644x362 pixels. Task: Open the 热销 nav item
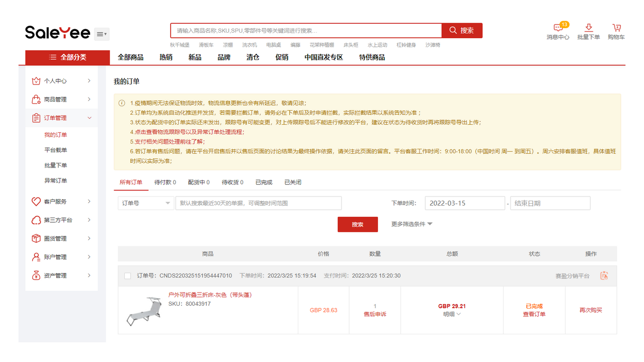(x=166, y=57)
